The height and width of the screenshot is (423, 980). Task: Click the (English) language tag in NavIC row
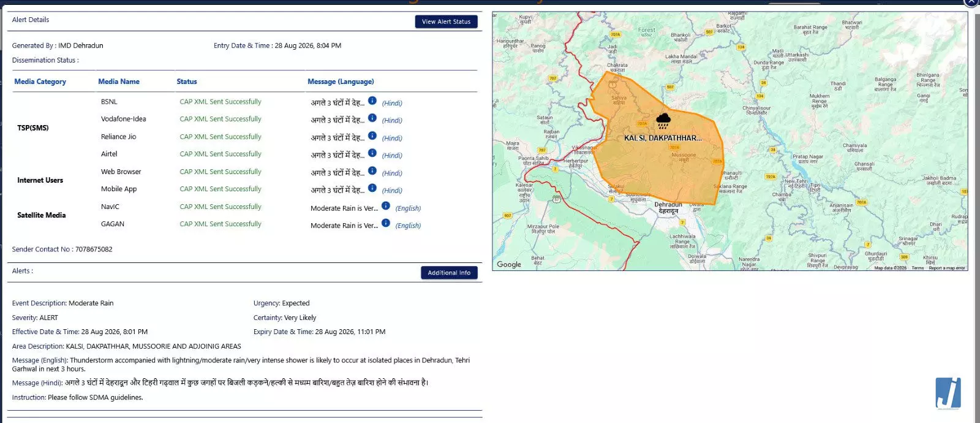(408, 208)
